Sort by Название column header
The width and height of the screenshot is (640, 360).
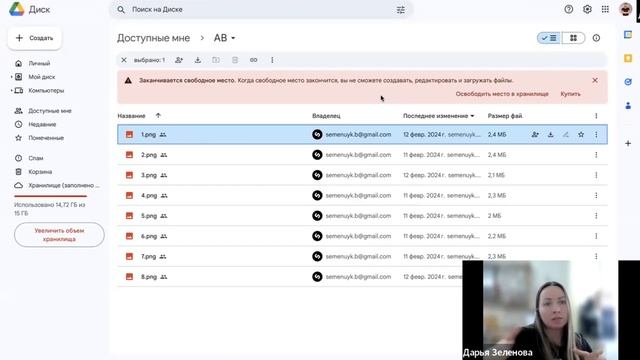[131, 116]
